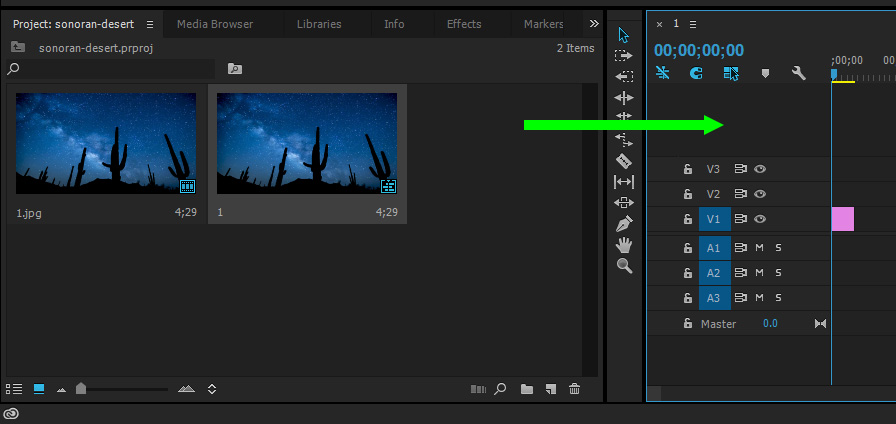Image resolution: width=896 pixels, height=424 pixels.
Task: Click create bin from search query icon
Action: [235, 69]
